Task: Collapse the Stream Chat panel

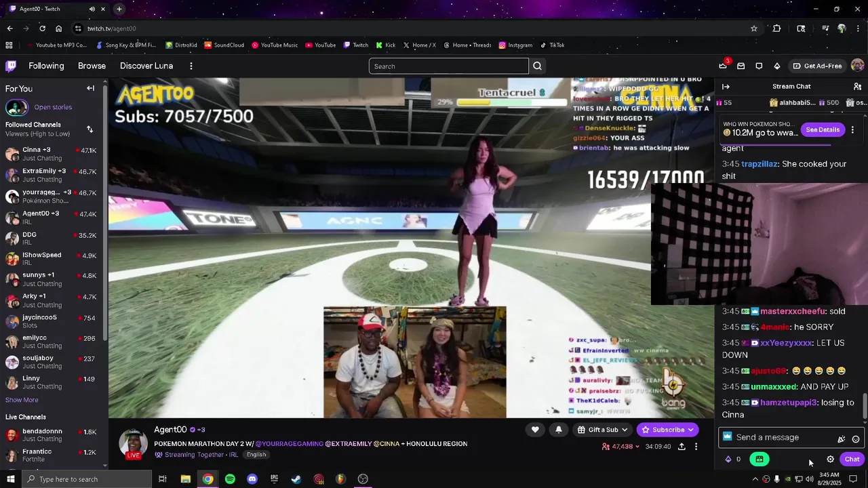Action: click(x=726, y=87)
